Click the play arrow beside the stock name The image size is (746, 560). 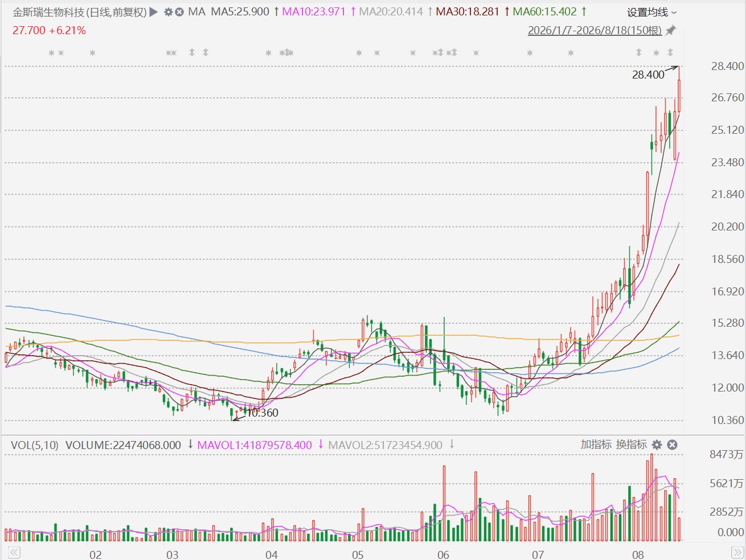coord(154,12)
